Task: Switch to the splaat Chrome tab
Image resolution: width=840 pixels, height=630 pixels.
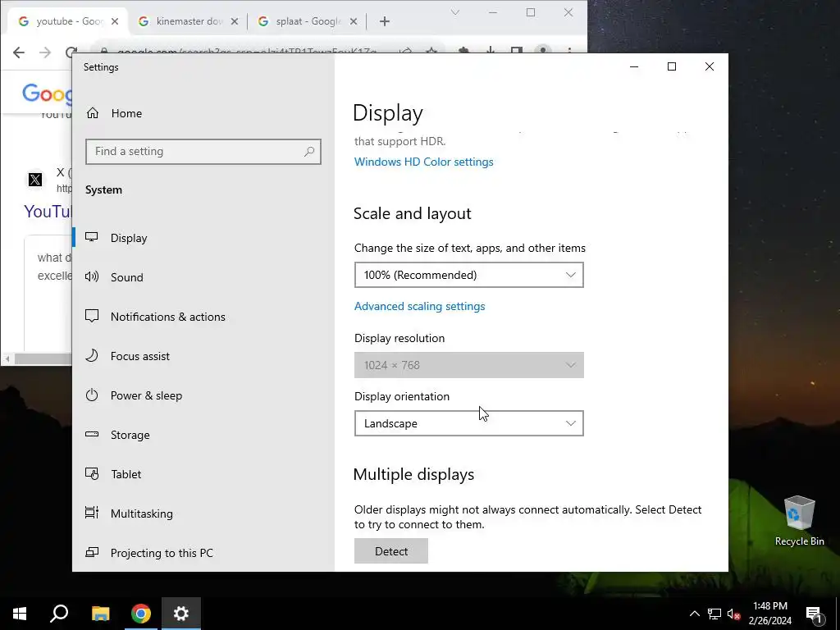Action: 308,21
